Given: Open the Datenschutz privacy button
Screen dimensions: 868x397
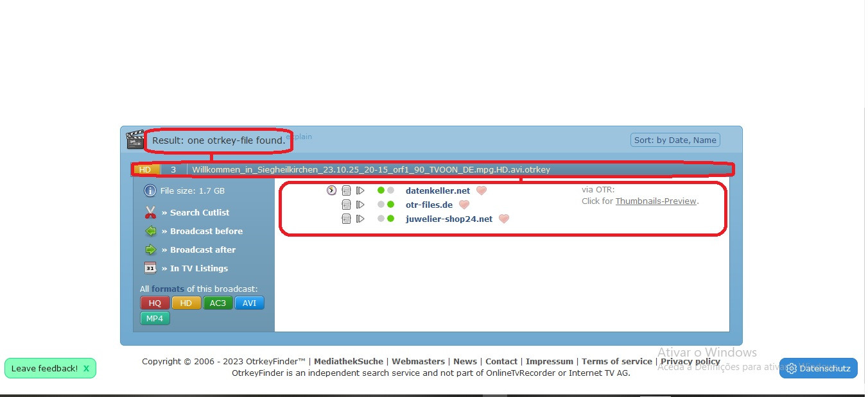Looking at the screenshot, I should [x=818, y=368].
